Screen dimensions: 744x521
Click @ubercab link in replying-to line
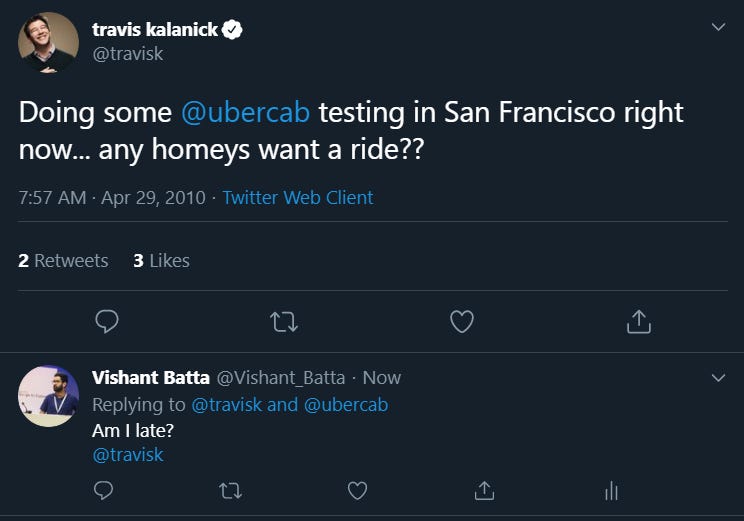[345, 404]
